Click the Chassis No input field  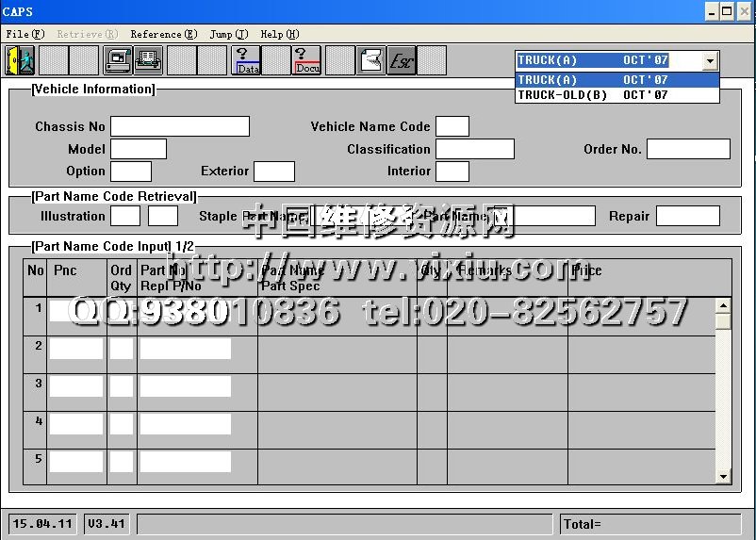[179, 126]
